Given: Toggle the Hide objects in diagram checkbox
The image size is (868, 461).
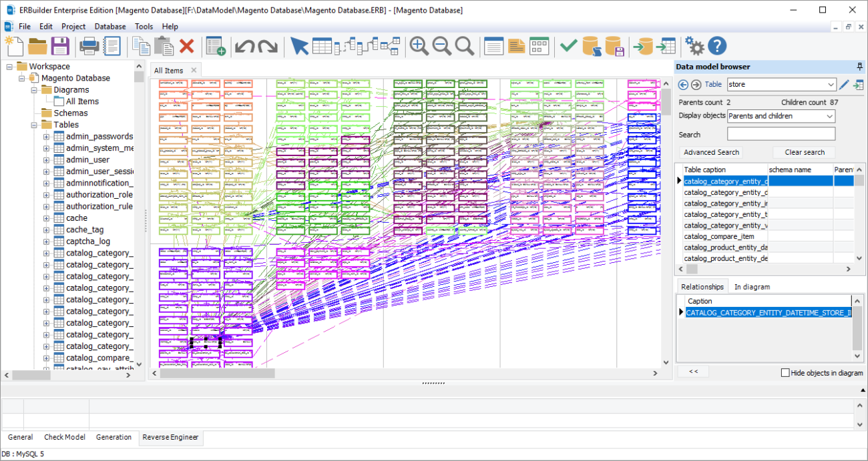Looking at the screenshot, I should click(787, 373).
